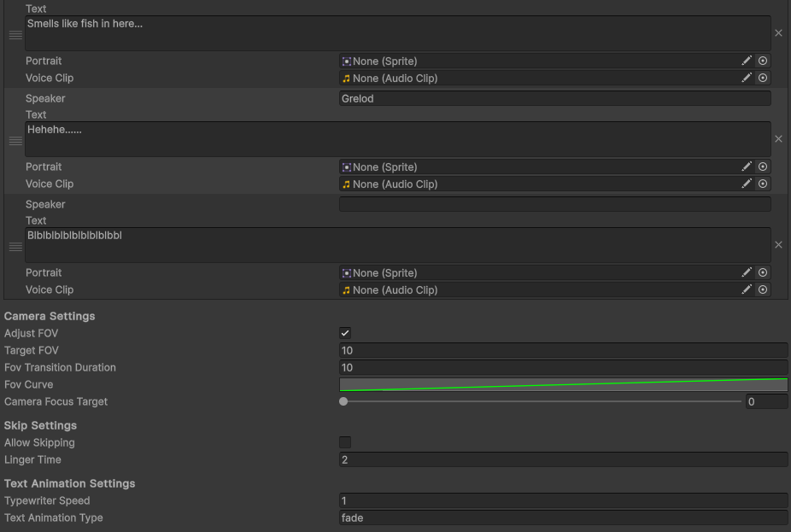
Task: Click the Linger Time value field
Action: click(564, 459)
